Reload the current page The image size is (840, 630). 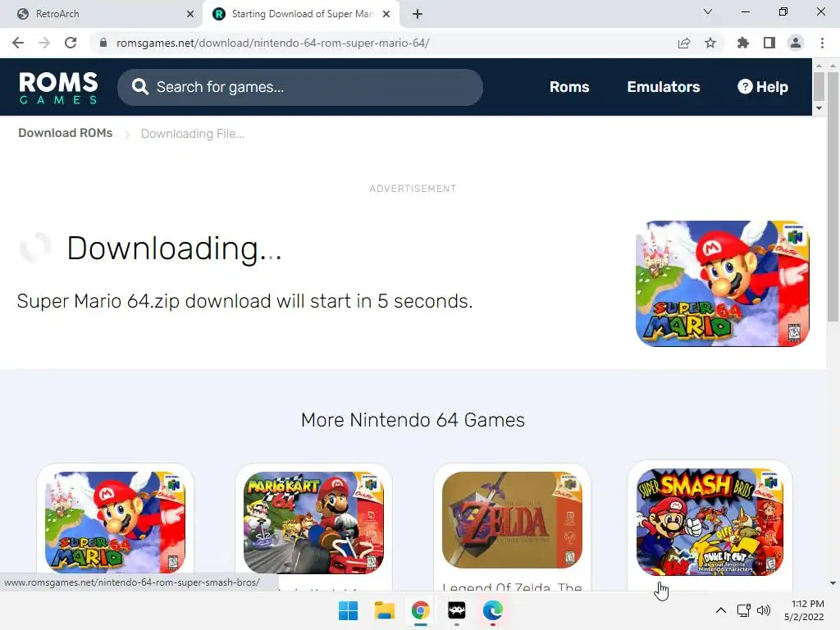click(x=71, y=43)
